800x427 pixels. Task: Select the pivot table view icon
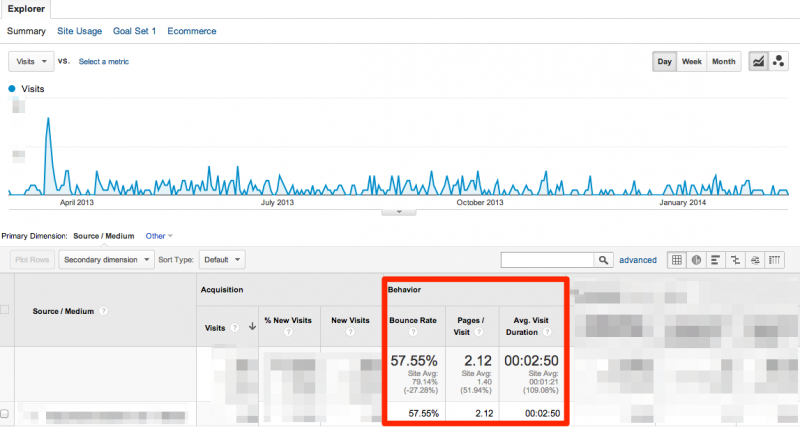pos(775,260)
